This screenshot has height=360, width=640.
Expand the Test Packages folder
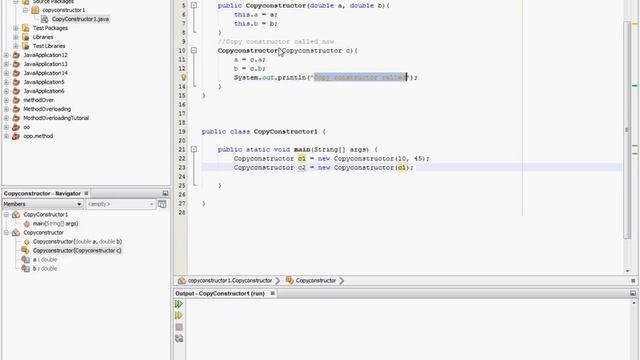16,28
